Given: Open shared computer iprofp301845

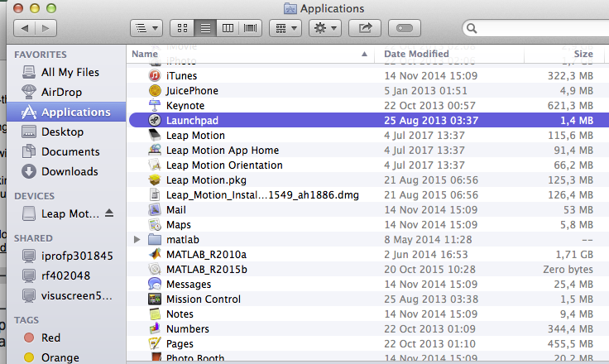Looking at the screenshot, I should pyautogui.click(x=66, y=256).
